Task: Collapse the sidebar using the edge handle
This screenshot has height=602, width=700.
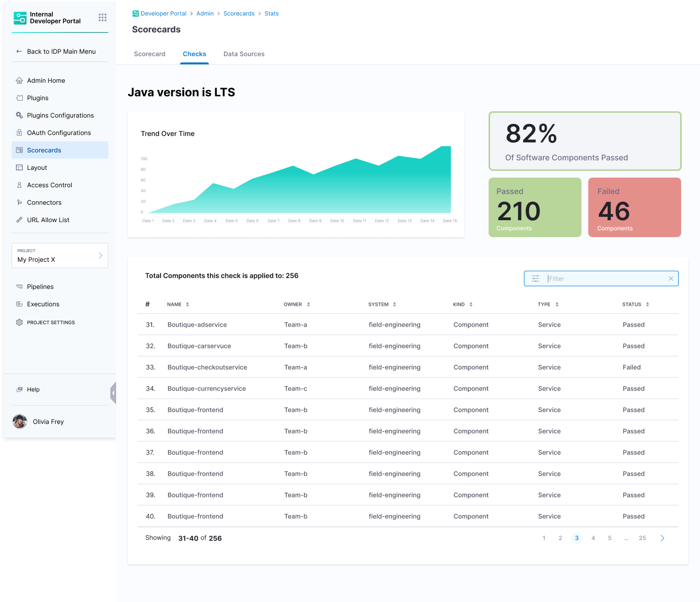Action: click(x=113, y=393)
